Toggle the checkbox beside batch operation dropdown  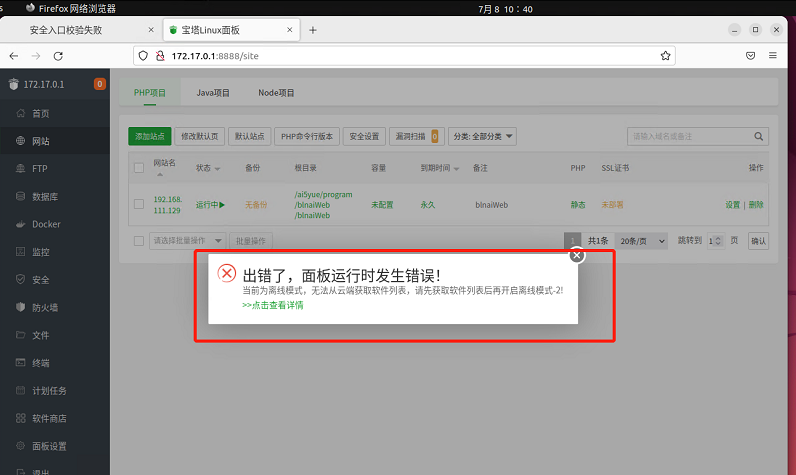[x=139, y=241]
